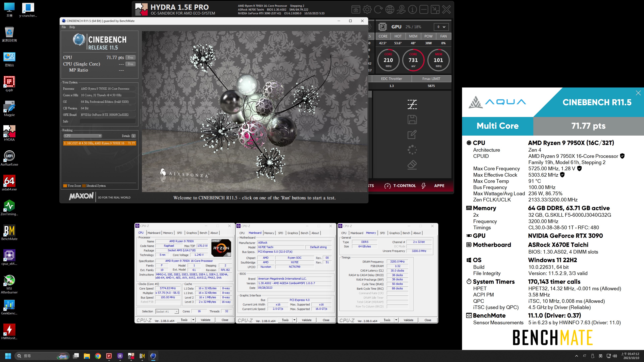Open the Cinebench File menu

pos(64,27)
